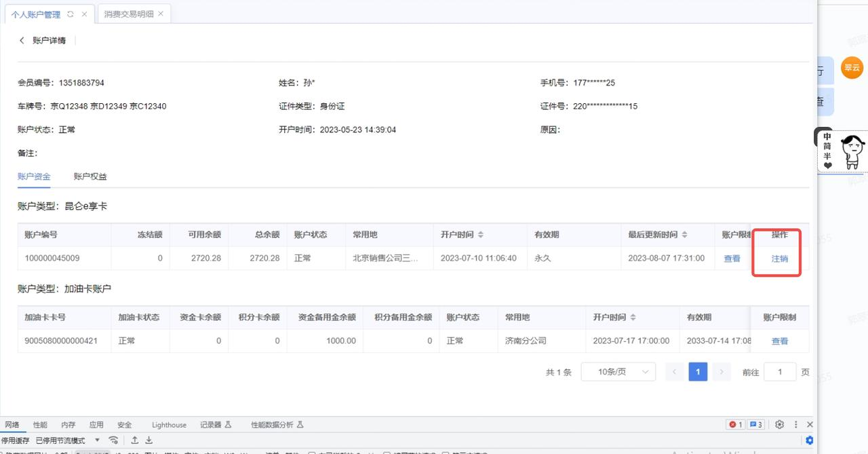Click the 前往 page number input field
868x454 pixels.
click(x=779, y=372)
